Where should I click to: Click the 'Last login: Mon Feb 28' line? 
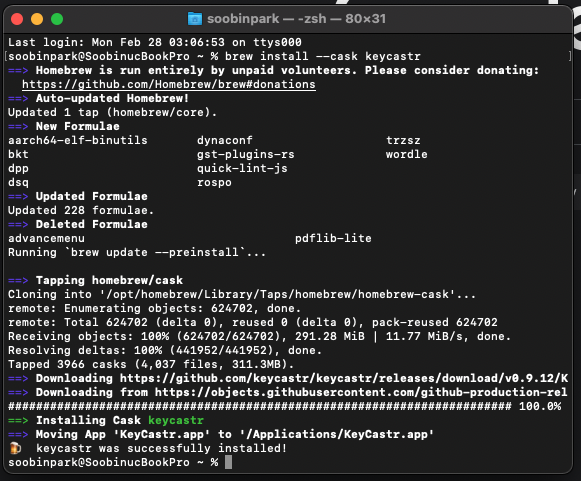(155, 42)
